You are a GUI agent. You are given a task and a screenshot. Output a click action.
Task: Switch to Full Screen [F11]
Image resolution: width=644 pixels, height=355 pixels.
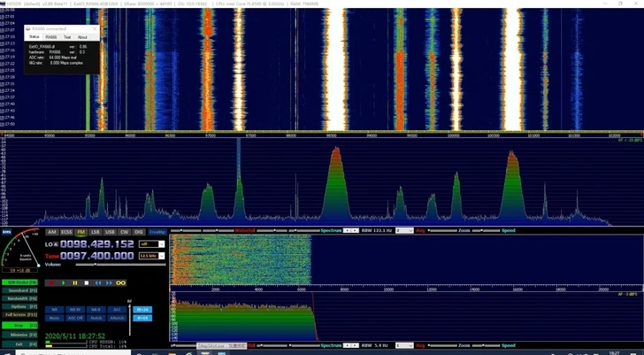click(x=19, y=315)
